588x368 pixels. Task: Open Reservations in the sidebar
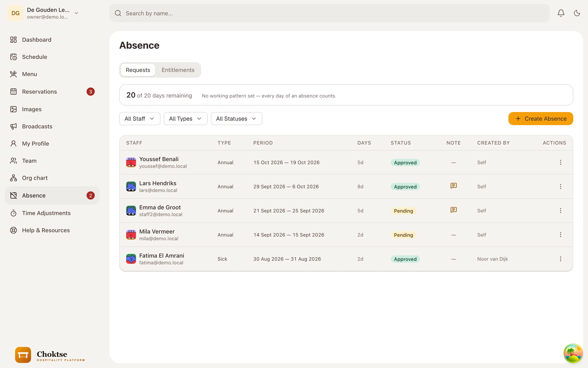[x=52, y=92]
